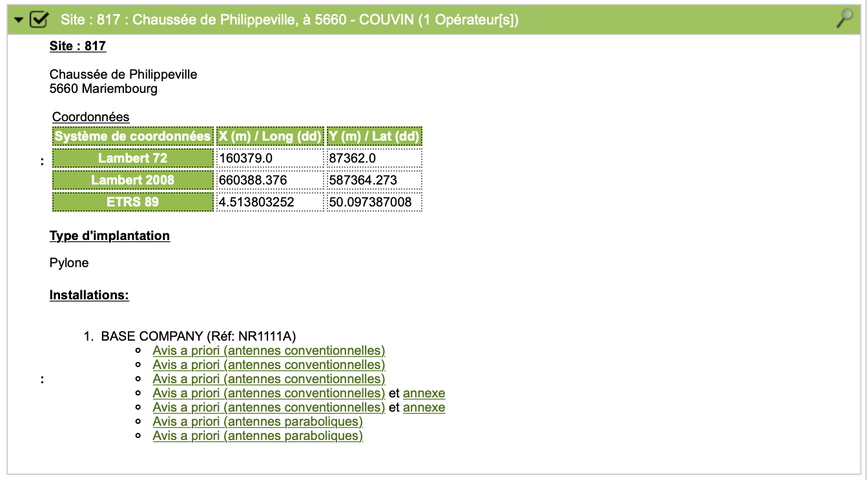Viewport: 868px width, 480px height.
Task: Open the first annexe link
Action: (x=424, y=394)
